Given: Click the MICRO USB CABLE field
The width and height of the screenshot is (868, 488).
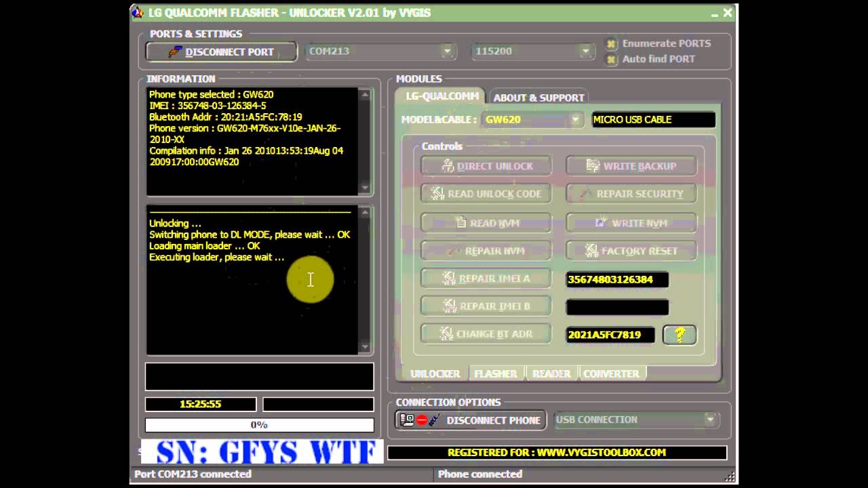Looking at the screenshot, I should pos(653,119).
